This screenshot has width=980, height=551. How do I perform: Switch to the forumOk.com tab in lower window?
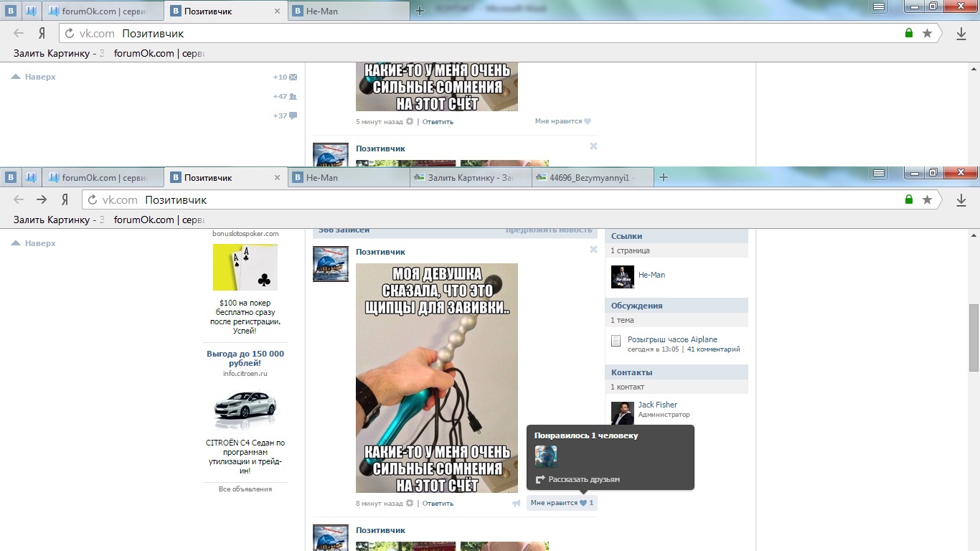[104, 177]
